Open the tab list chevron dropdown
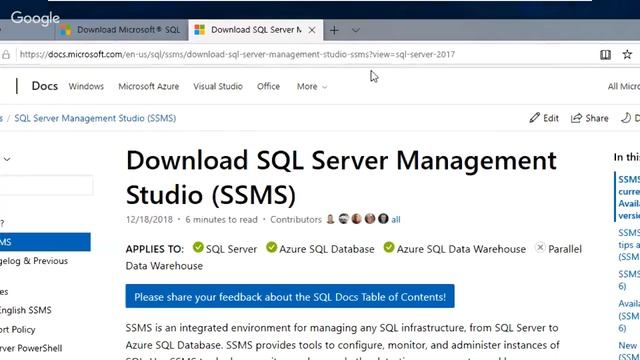640x360 pixels. click(x=356, y=30)
